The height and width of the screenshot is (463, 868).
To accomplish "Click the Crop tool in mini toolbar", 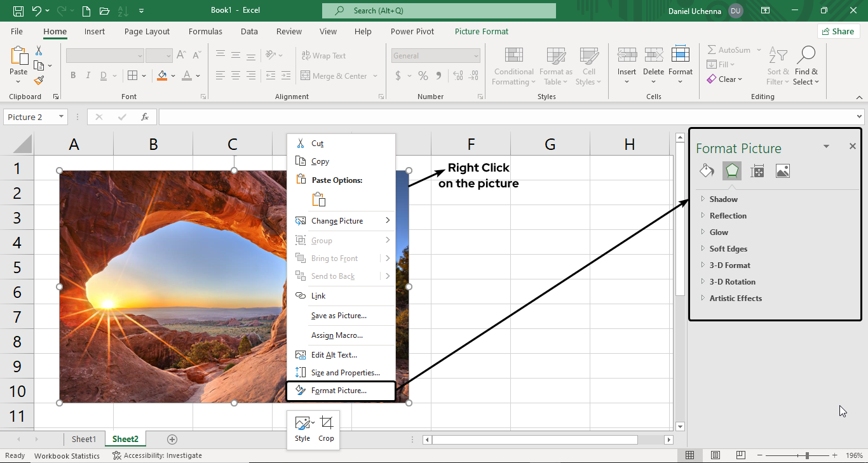I will pyautogui.click(x=326, y=429).
